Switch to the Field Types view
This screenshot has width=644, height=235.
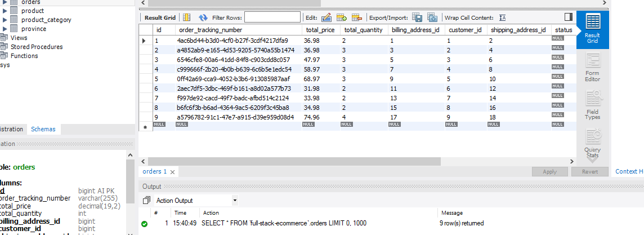(x=592, y=105)
